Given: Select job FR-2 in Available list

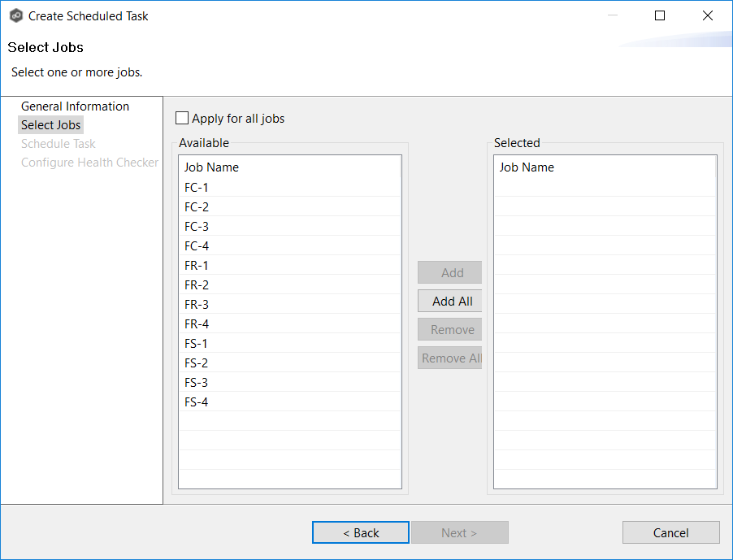Looking at the screenshot, I should pyautogui.click(x=196, y=284).
